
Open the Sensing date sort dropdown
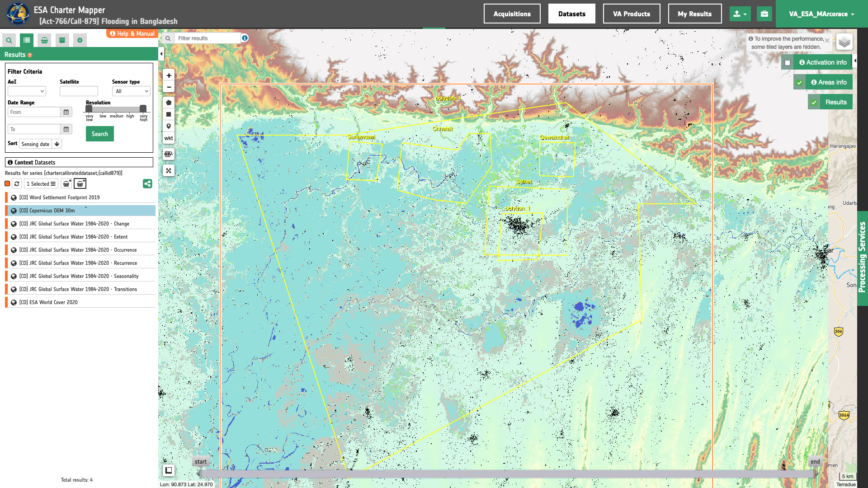(x=36, y=144)
